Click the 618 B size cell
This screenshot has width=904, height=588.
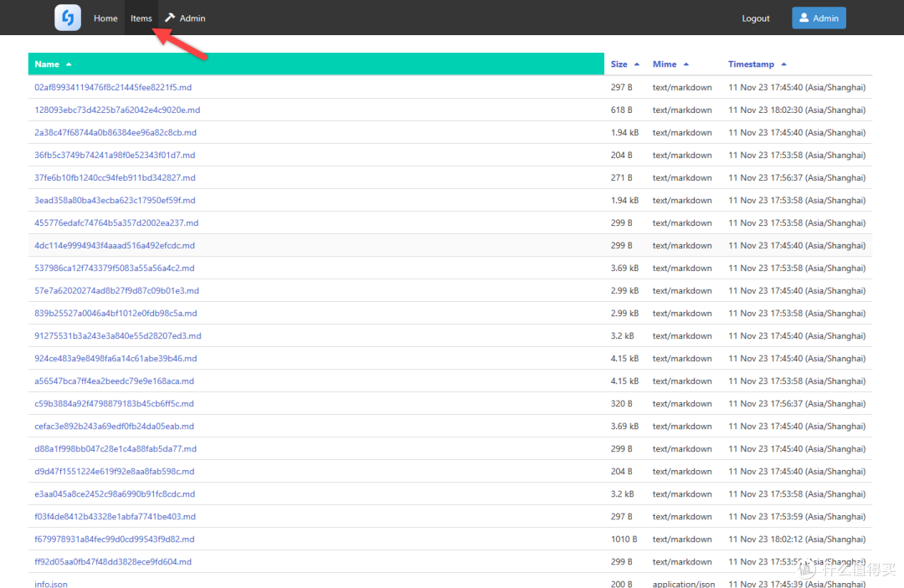[x=621, y=110]
